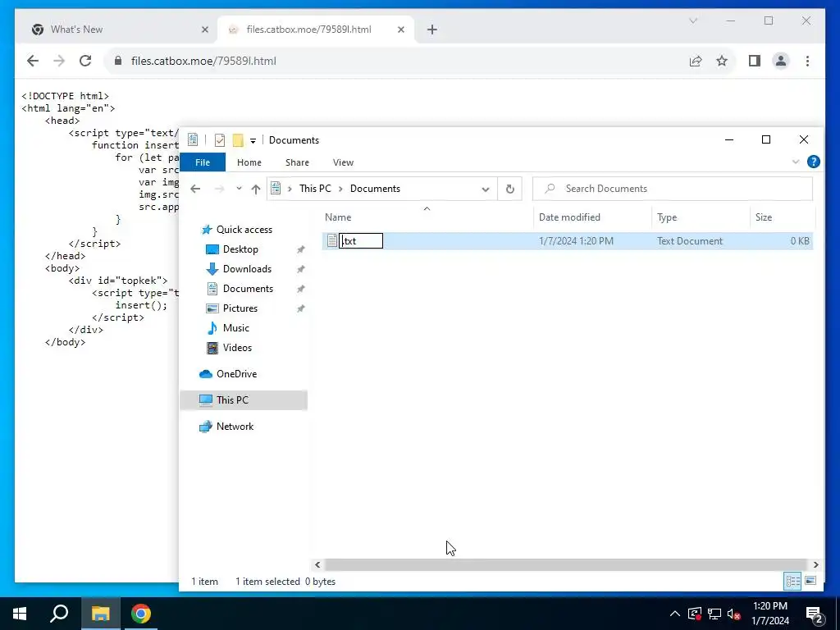Select Quick access in navigation pane
Image resolution: width=840 pixels, height=630 pixels.
click(244, 230)
